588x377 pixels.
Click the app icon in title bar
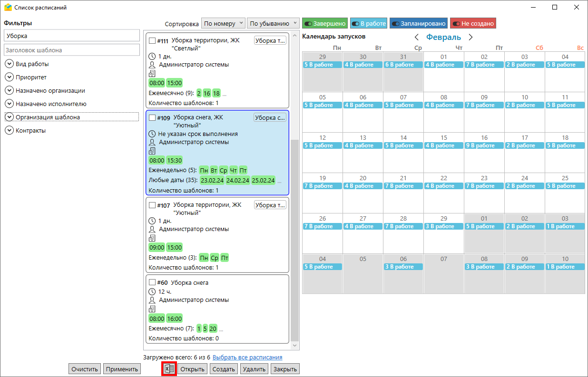point(8,8)
